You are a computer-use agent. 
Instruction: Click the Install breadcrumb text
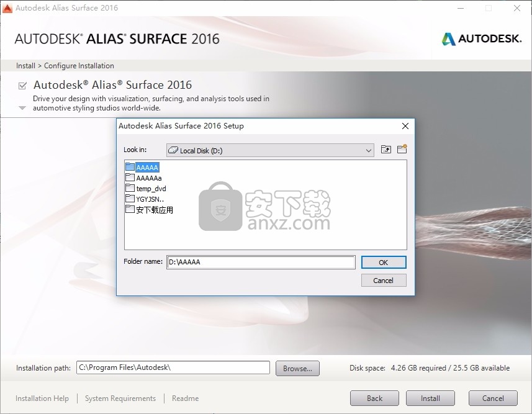[x=26, y=66]
